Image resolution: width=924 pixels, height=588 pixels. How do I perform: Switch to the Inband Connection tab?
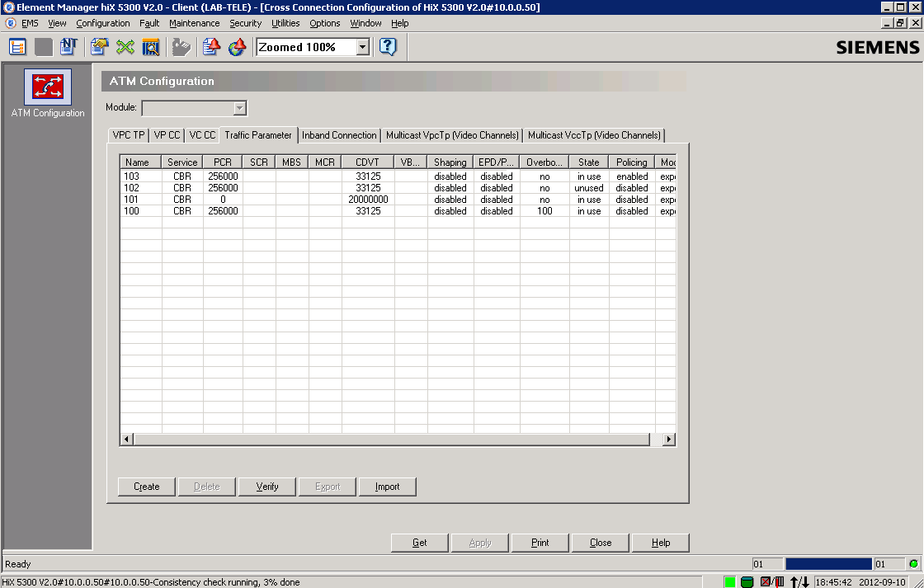(339, 135)
